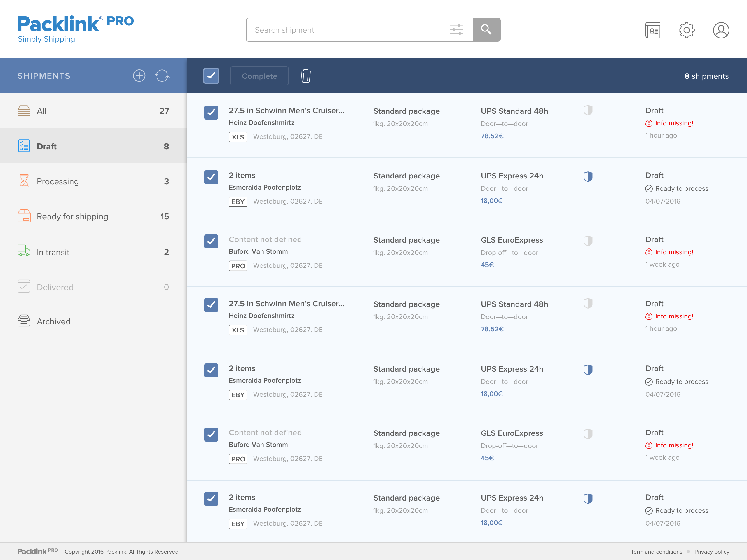The width and height of the screenshot is (747, 560).
Task: Click the refresh shipments icon
Action: click(x=162, y=76)
